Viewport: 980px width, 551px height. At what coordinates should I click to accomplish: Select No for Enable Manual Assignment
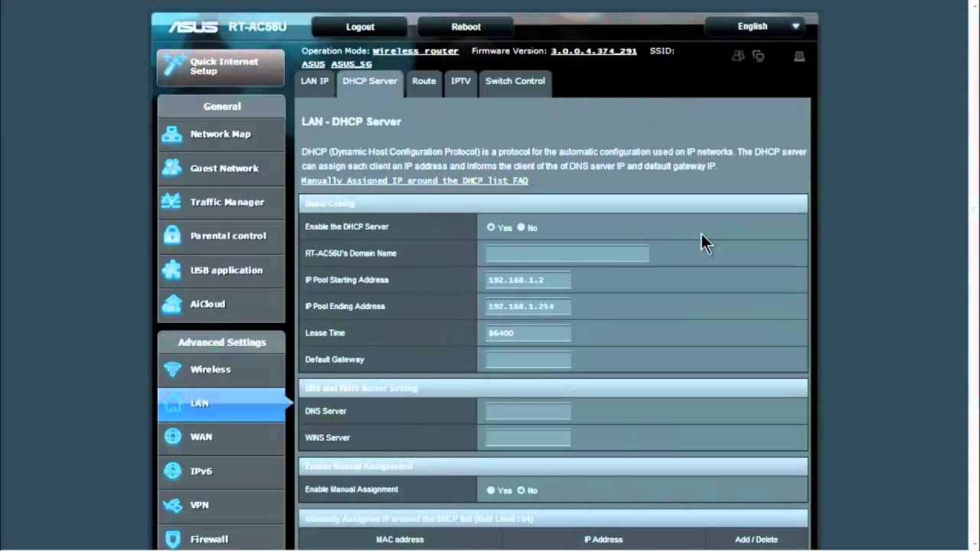click(521, 490)
